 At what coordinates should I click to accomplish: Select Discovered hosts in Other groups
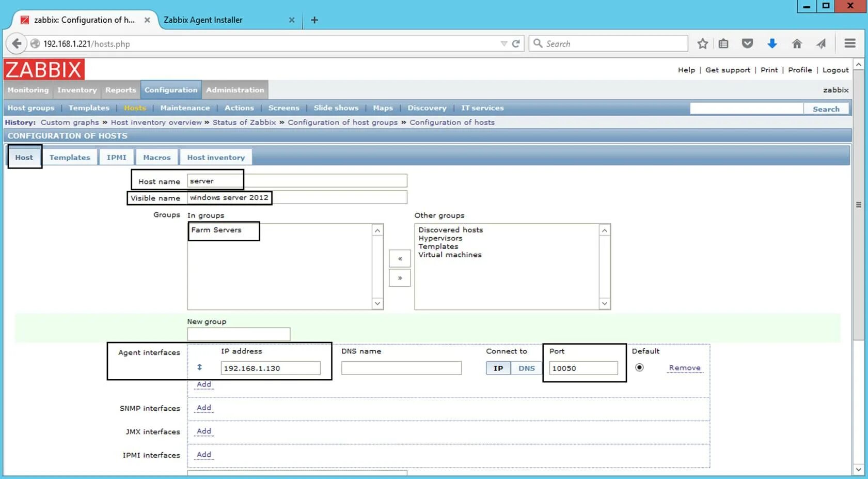[451, 230]
